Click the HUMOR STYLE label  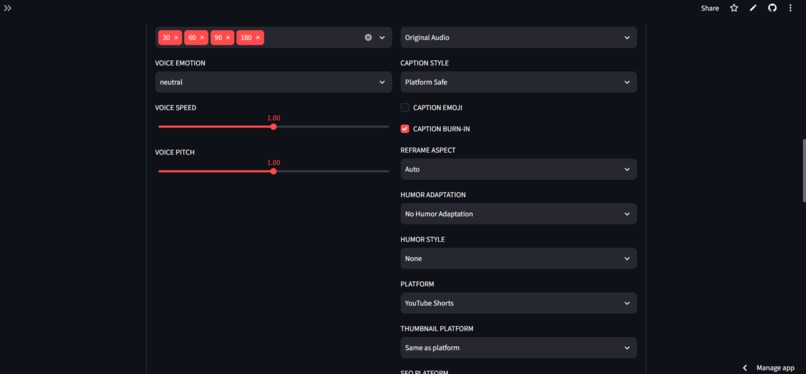click(x=423, y=240)
